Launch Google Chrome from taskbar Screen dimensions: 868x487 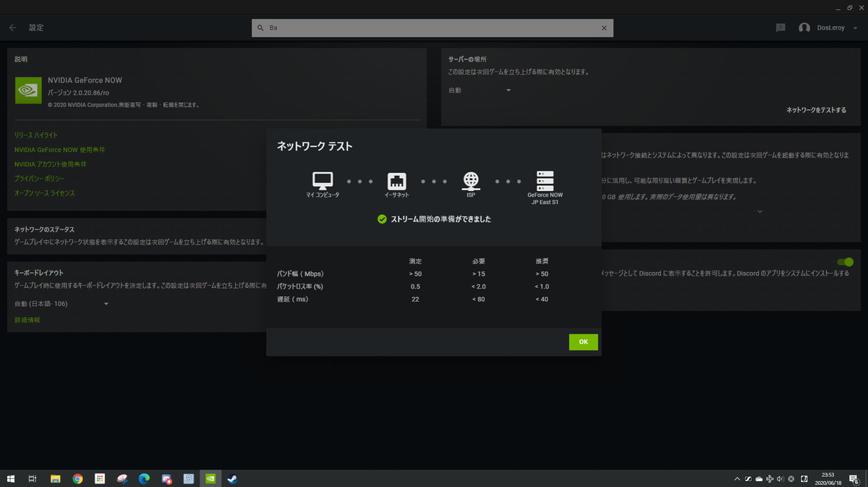click(77, 478)
